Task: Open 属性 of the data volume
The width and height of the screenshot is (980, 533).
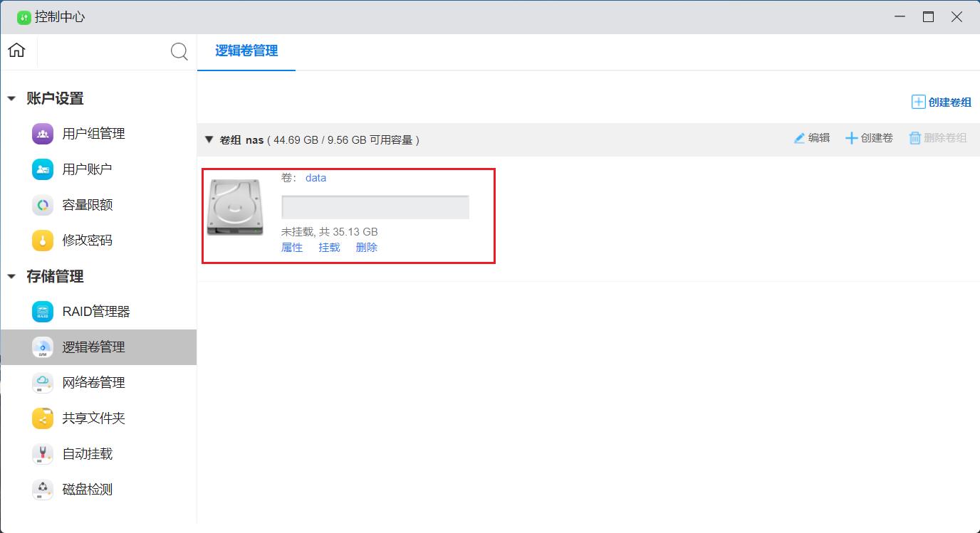Action: [x=292, y=248]
